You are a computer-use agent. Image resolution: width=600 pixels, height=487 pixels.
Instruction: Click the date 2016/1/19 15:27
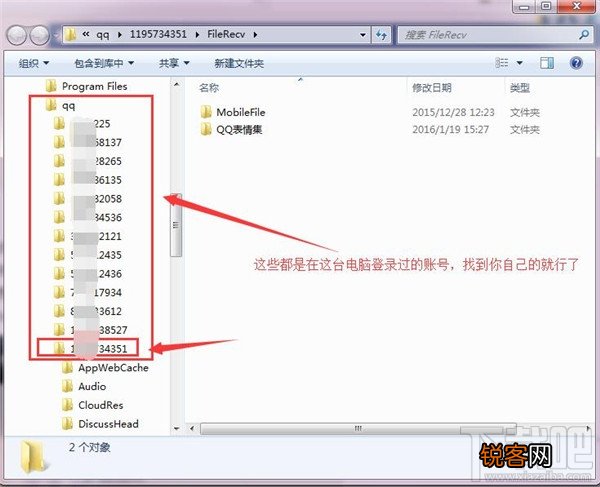click(450, 130)
